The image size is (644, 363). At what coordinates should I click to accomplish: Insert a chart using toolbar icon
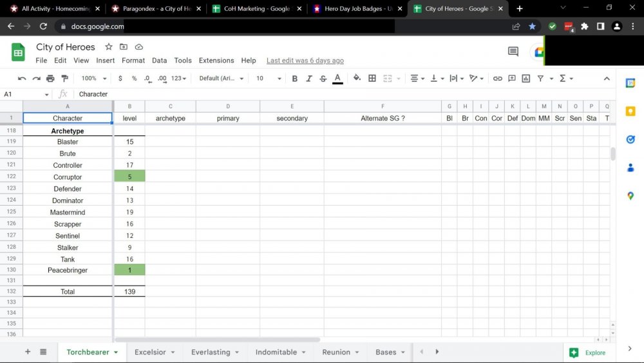[526, 78]
